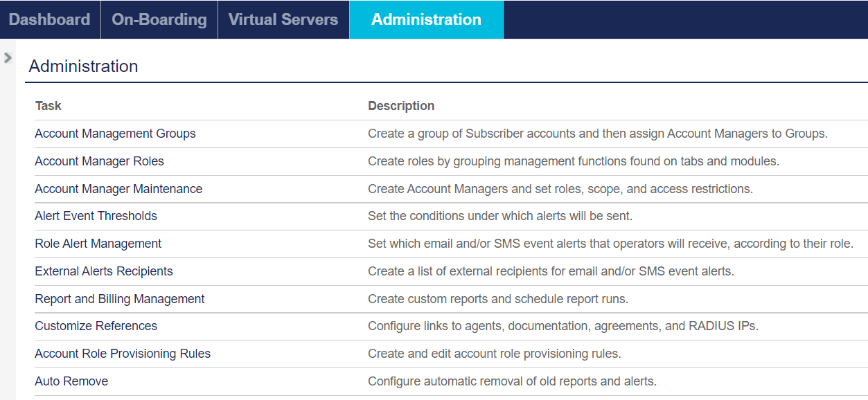Open the Auto Remove configuration

[x=71, y=381]
